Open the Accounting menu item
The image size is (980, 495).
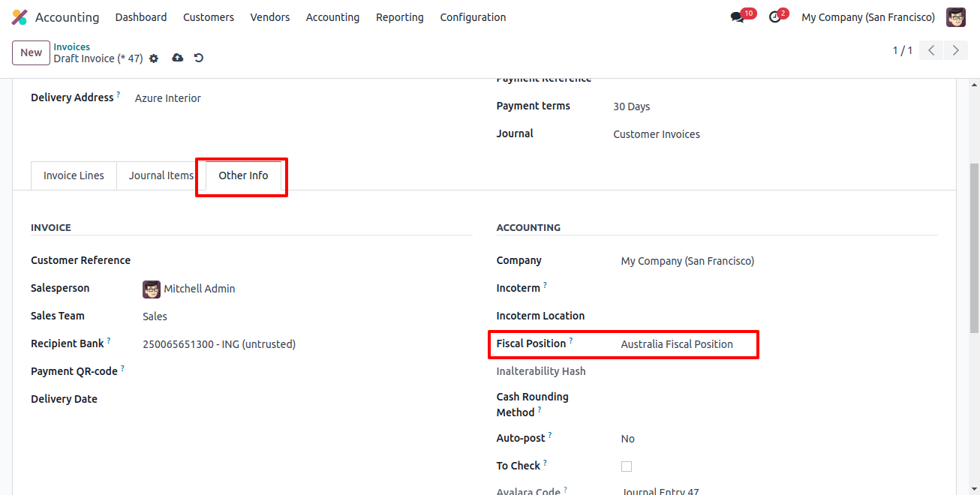(332, 17)
